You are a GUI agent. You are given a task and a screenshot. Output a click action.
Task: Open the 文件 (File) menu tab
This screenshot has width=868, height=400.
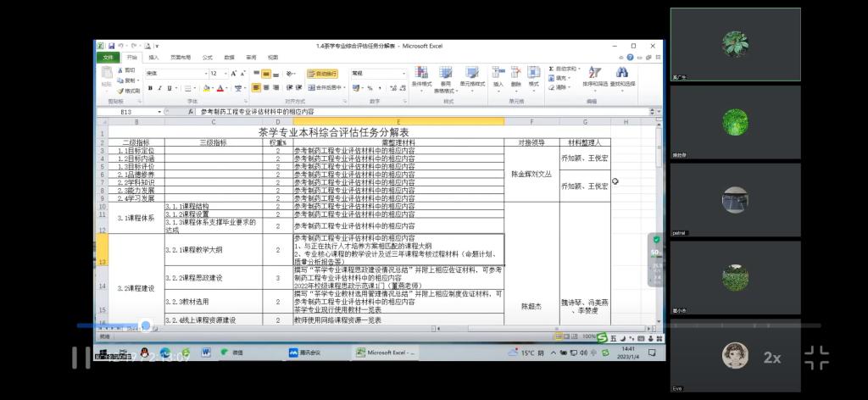[107, 58]
